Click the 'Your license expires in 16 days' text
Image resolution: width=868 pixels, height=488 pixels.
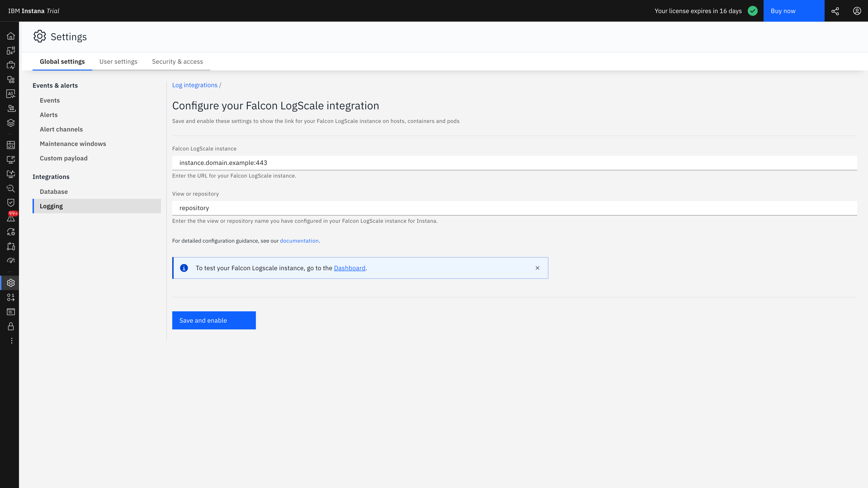(698, 11)
